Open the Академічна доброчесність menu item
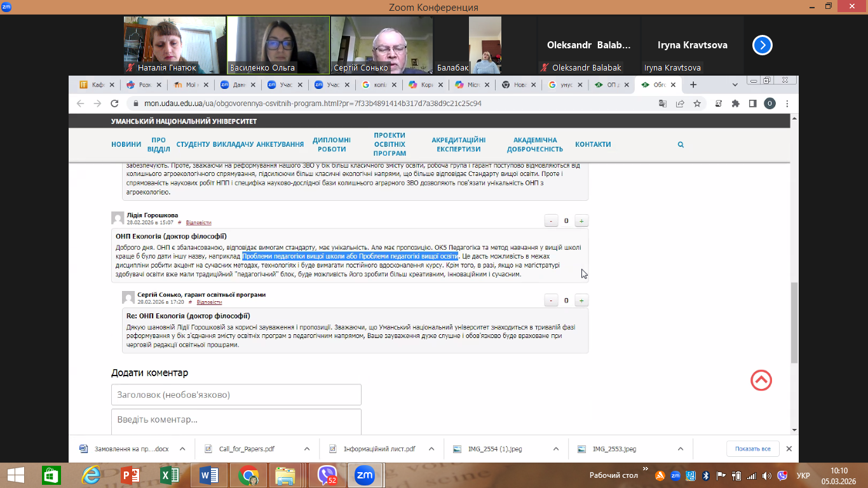868x488 pixels. click(x=534, y=144)
